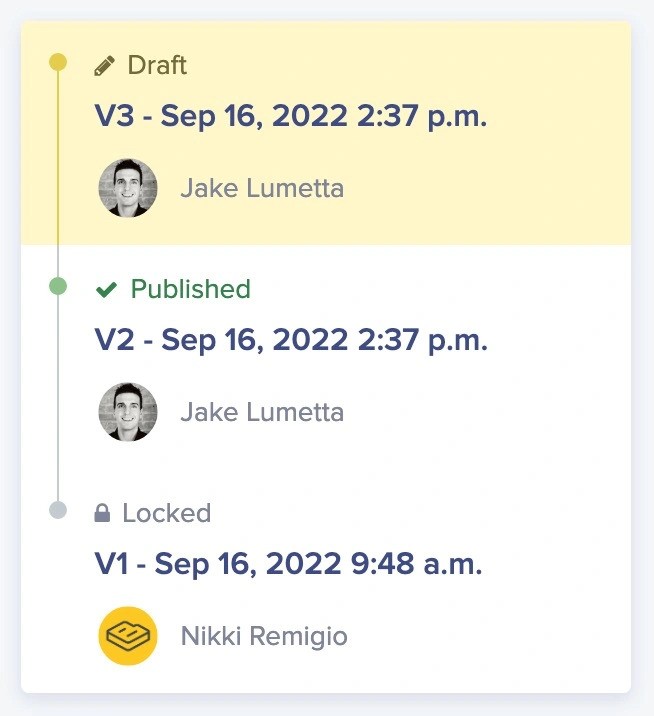The height and width of the screenshot is (716, 654).
Task: Click the Locked padlock icon
Action: (x=102, y=514)
